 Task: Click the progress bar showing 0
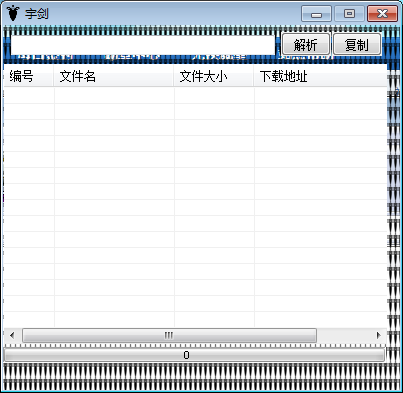(194, 355)
